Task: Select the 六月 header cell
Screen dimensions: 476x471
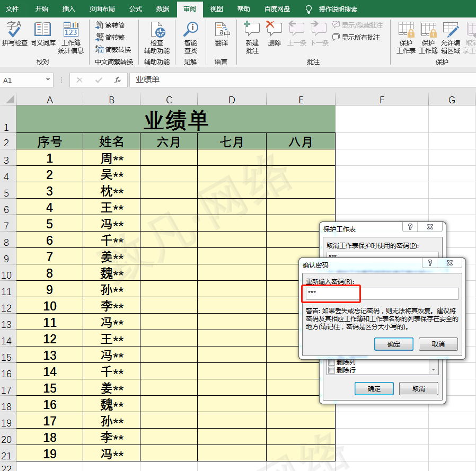Action: [169, 141]
